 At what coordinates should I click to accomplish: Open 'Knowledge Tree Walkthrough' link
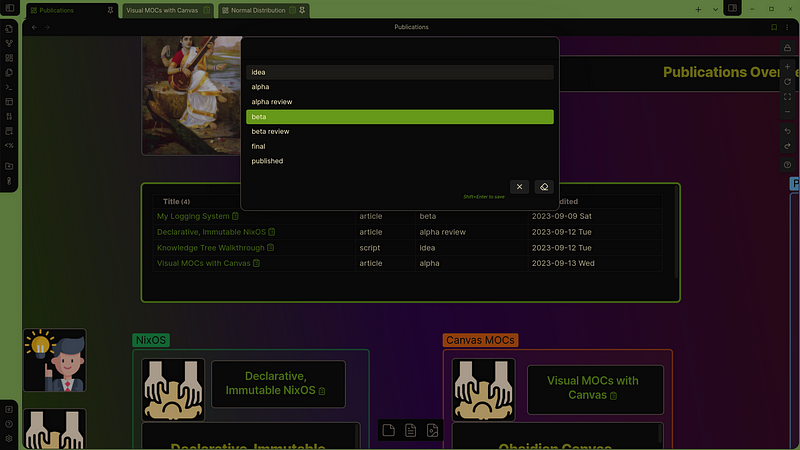point(211,247)
